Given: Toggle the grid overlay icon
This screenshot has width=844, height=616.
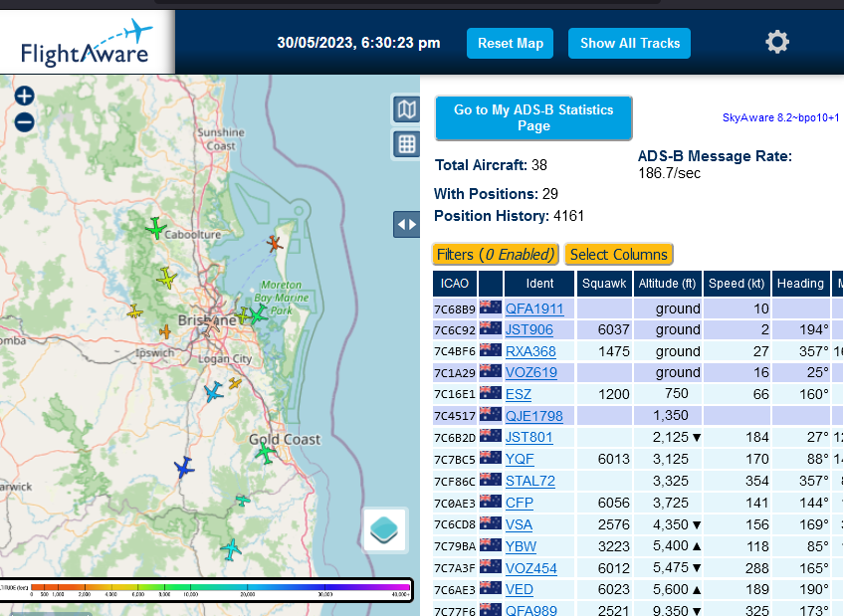Looking at the screenshot, I should pyautogui.click(x=406, y=144).
